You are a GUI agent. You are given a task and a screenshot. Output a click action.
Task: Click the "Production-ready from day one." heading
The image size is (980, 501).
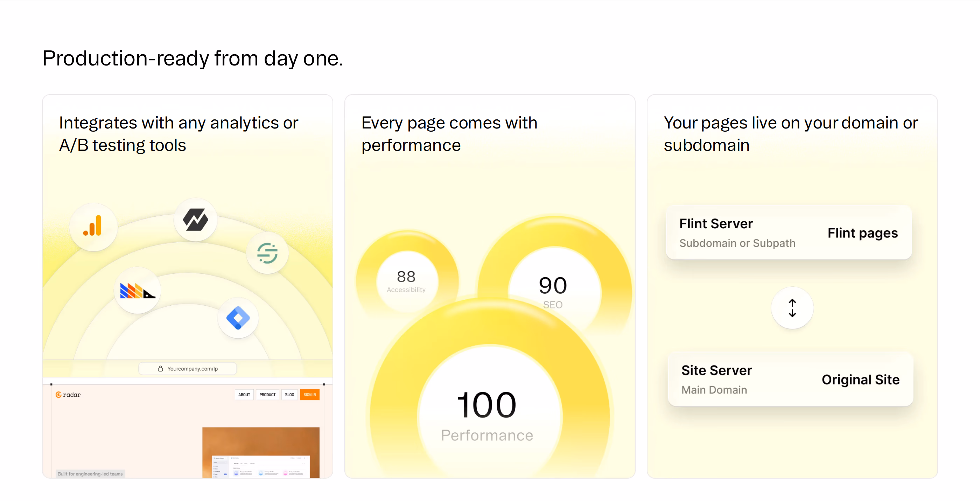point(192,58)
